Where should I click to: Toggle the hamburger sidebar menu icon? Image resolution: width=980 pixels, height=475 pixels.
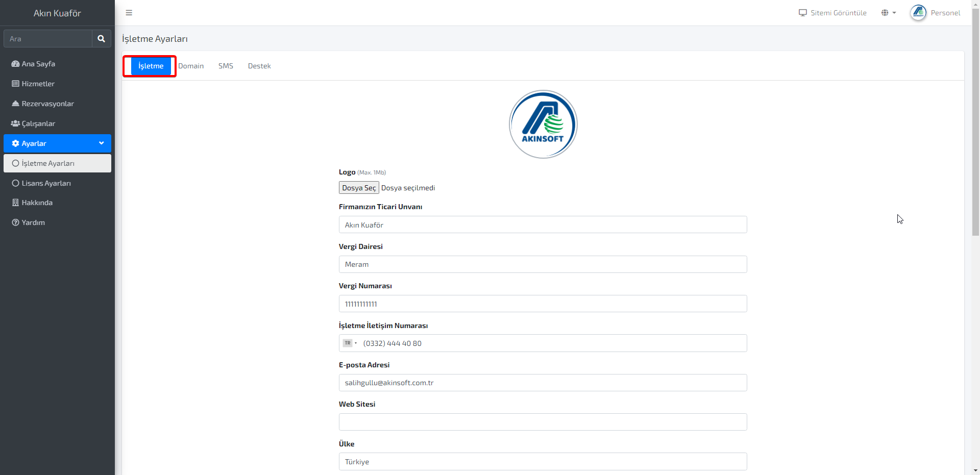(129, 13)
